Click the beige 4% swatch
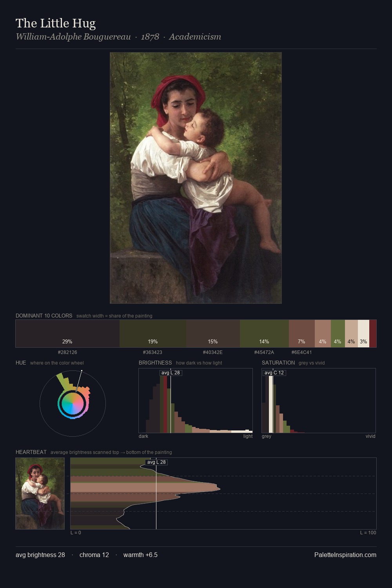The width and height of the screenshot is (392, 588). 351,334
